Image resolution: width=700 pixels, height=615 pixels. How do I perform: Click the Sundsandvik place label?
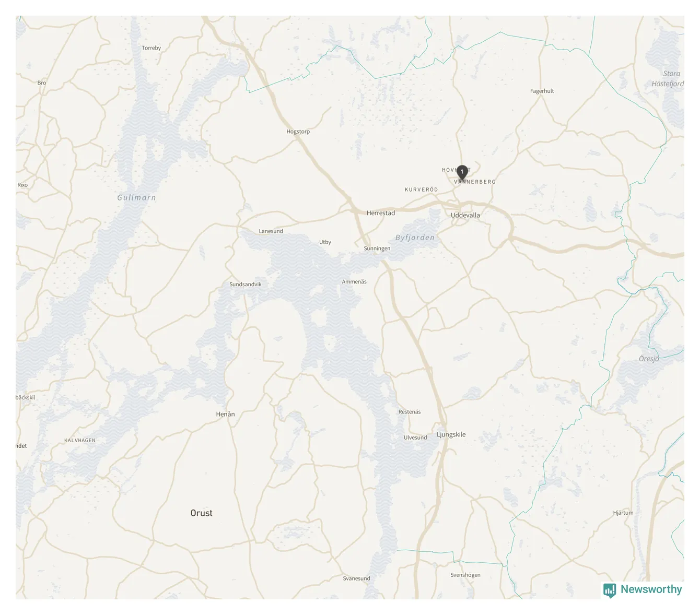(245, 285)
